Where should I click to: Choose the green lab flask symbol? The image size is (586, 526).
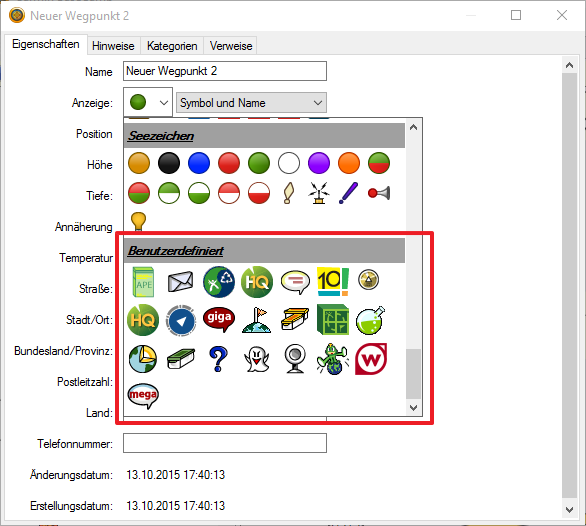(x=370, y=320)
